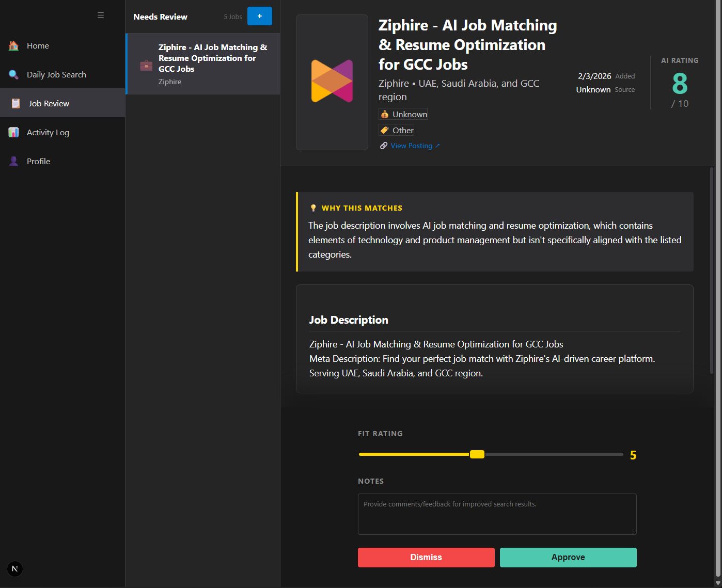Click the Job Review clipboard icon
This screenshot has width=722, height=588.
(15, 104)
